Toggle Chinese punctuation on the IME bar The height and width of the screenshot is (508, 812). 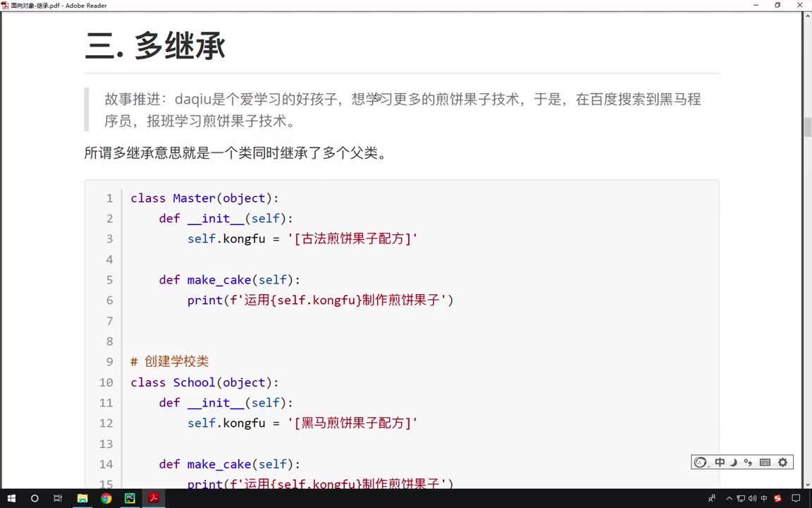[x=748, y=462]
